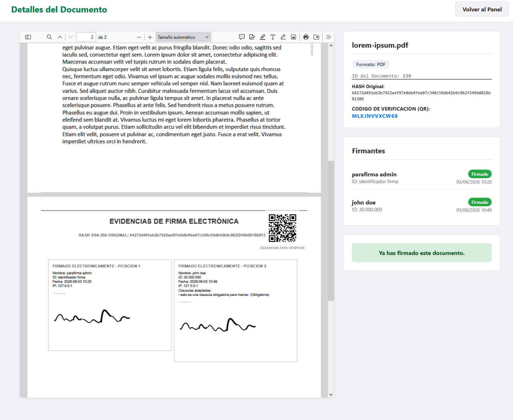Image resolution: width=513 pixels, height=420 pixels.
Task: Open the Tamaño automático zoom dropdown
Action: pyautogui.click(x=183, y=37)
